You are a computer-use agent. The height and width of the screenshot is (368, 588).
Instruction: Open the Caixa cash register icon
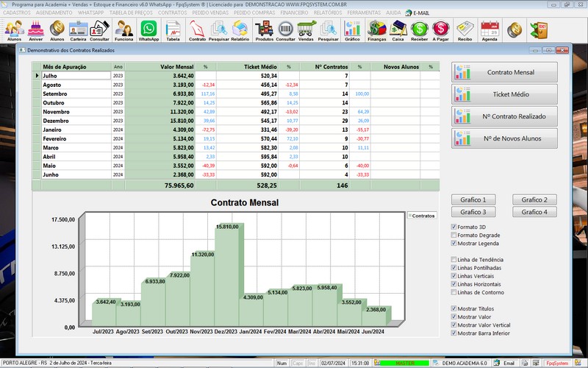[x=398, y=30]
